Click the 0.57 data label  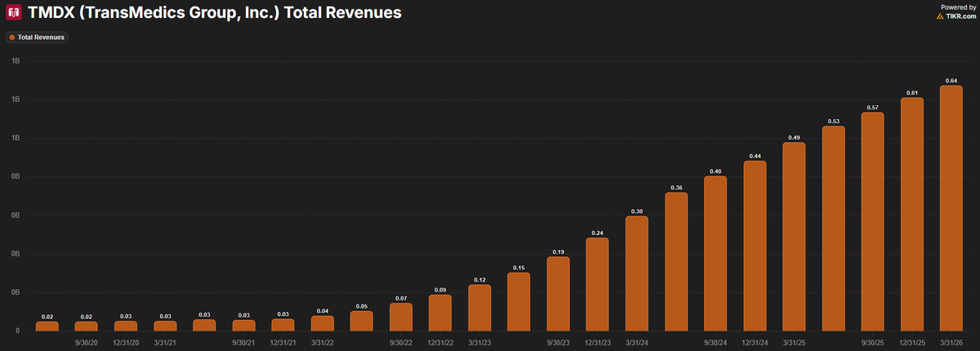(x=873, y=107)
